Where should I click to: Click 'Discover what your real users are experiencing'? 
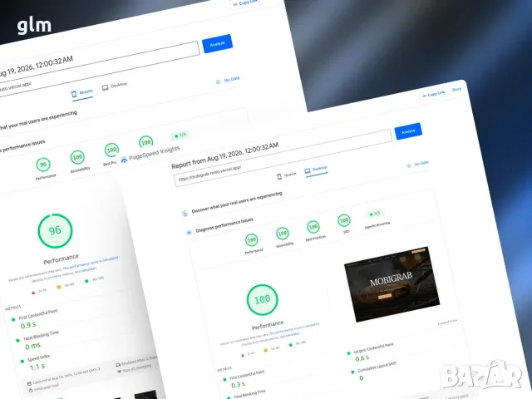(236, 203)
